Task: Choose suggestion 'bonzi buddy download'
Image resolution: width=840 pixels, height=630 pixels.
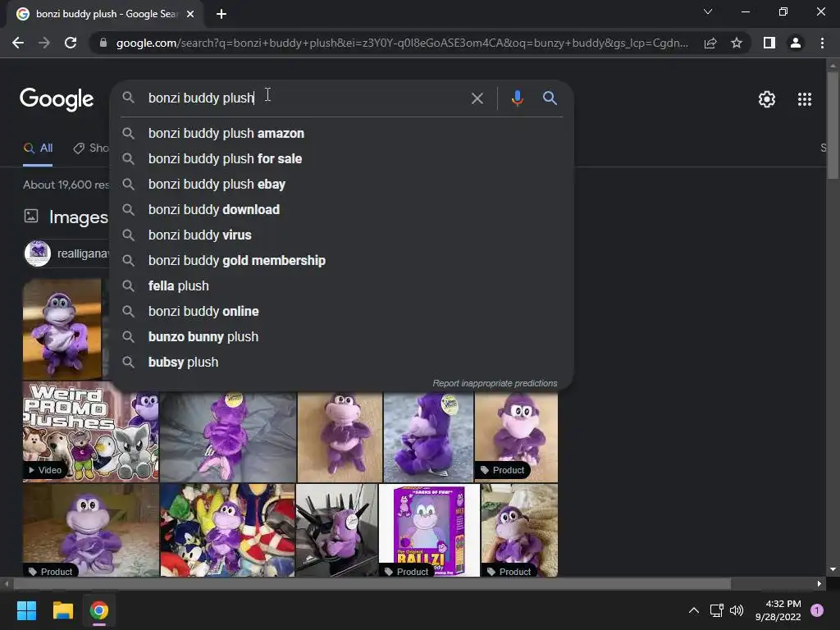Action: 342,209
